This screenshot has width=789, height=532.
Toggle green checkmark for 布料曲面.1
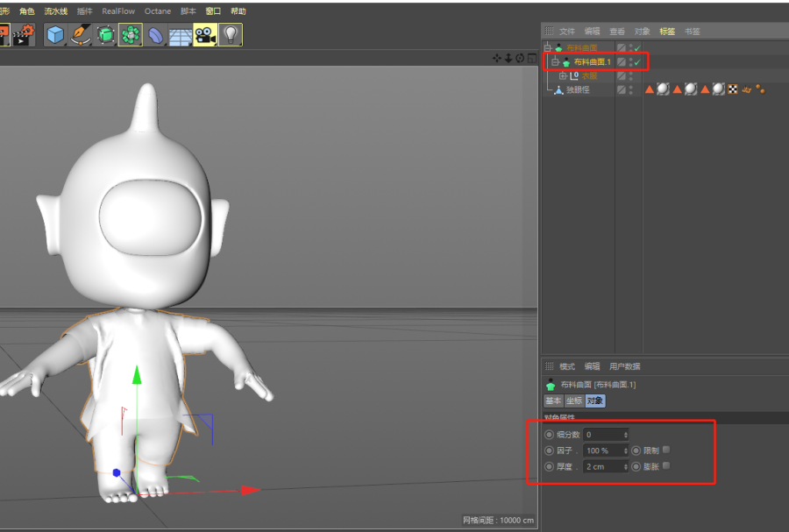tap(637, 62)
